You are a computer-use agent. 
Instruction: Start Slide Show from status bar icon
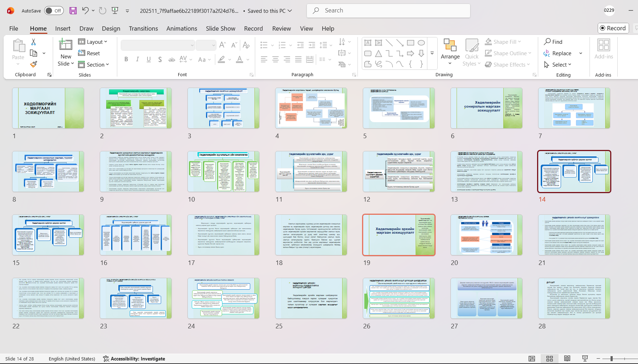(x=585, y=359)
